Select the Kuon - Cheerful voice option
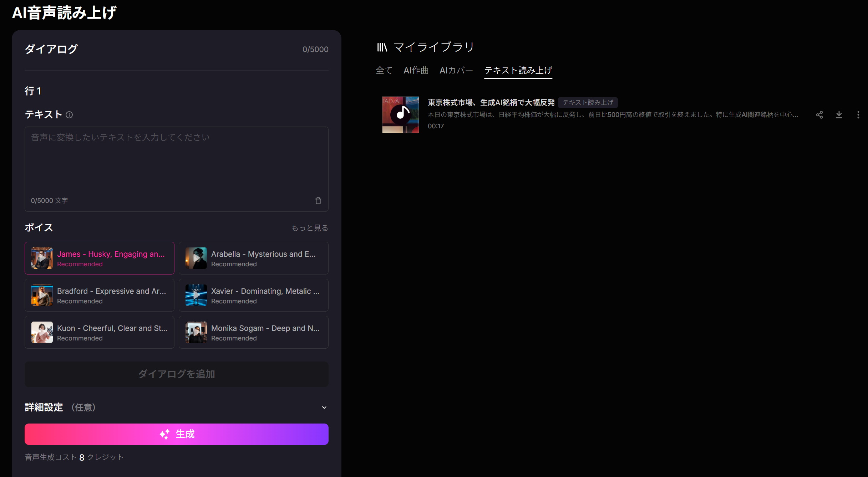 click(100, 332)
